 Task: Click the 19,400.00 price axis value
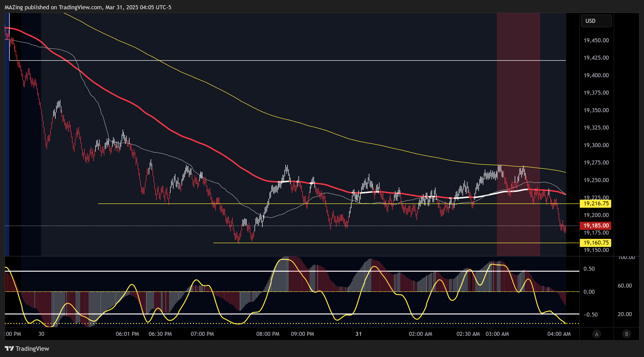coord(596,75)
